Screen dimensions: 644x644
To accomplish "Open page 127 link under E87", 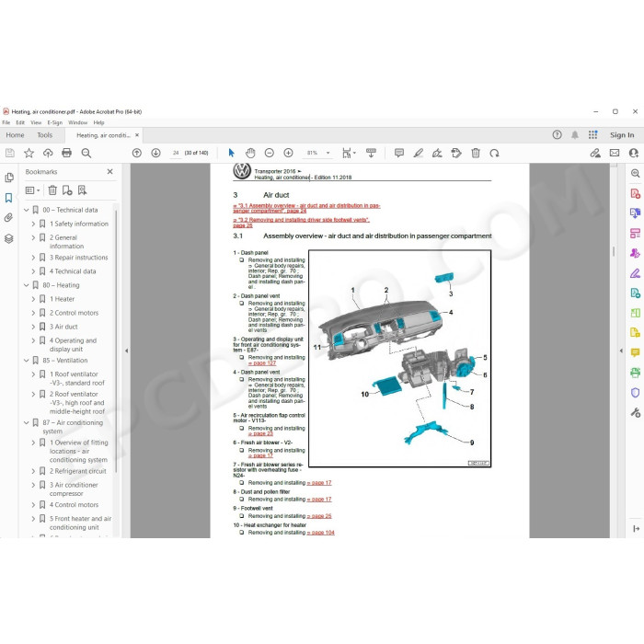I will (x=262, y=363).
